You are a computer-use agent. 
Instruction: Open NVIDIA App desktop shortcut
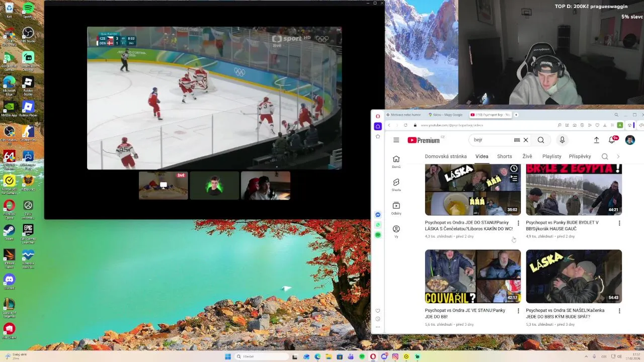[x=9, y=109]
